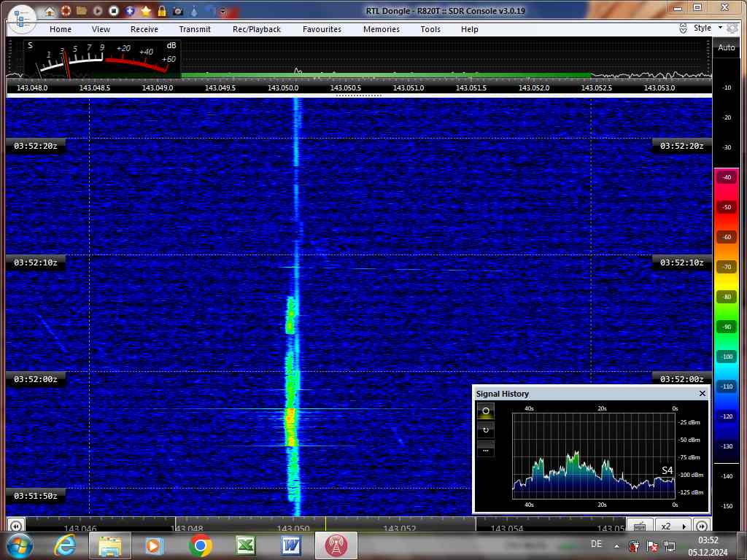Click the blue undo arrow icon
The height and width of the screenshot is (560, 747).
point(209,10)
